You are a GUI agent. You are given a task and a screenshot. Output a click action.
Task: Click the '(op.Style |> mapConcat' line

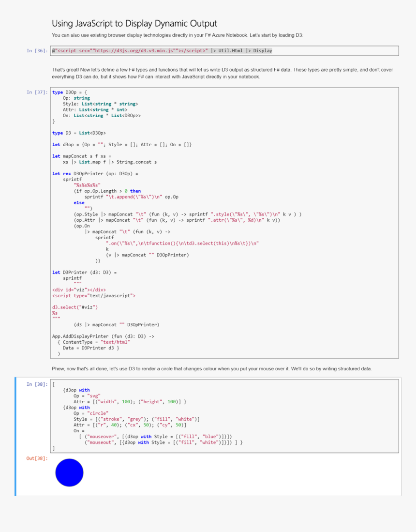point(188,214)
